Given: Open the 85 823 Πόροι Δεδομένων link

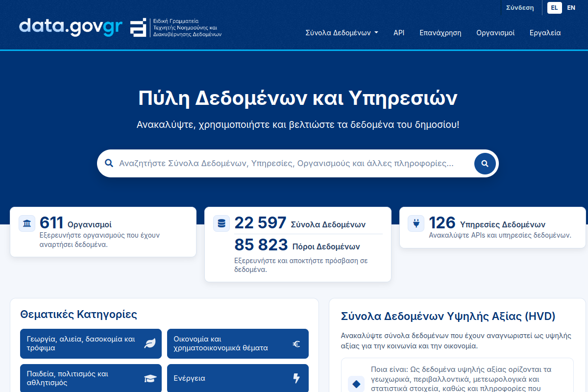Looking at the screenshot, I should pos(297,245).
